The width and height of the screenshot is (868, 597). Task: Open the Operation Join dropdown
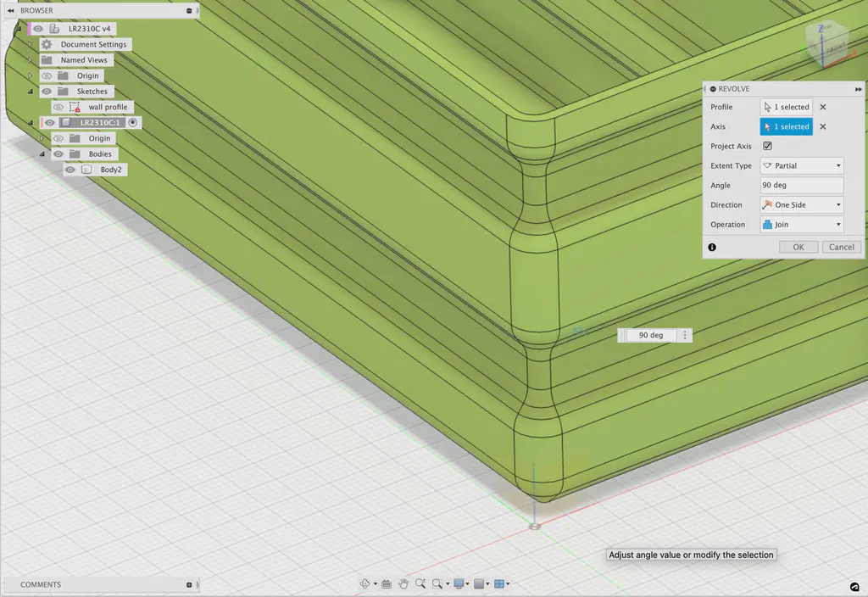(802, 224)
